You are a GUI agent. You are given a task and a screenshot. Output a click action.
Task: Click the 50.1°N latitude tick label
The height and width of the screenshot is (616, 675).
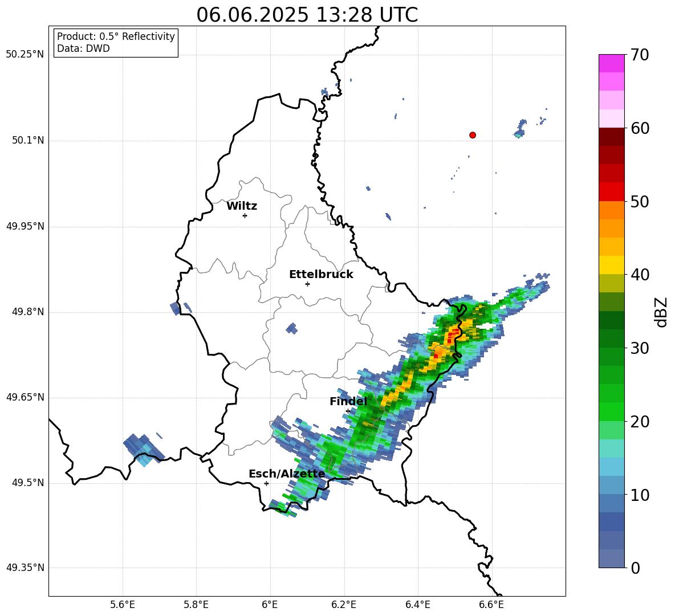[28, 140]
